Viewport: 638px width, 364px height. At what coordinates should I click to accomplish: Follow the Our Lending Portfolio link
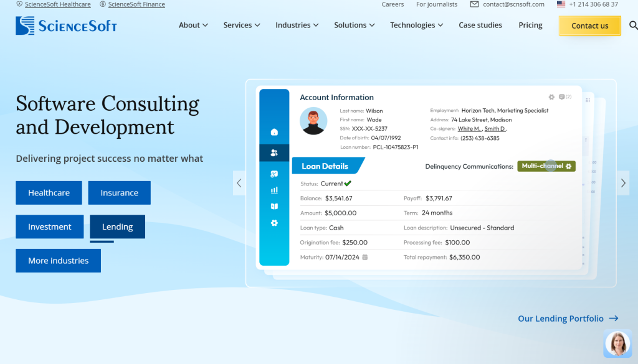[x=568, y=319]
